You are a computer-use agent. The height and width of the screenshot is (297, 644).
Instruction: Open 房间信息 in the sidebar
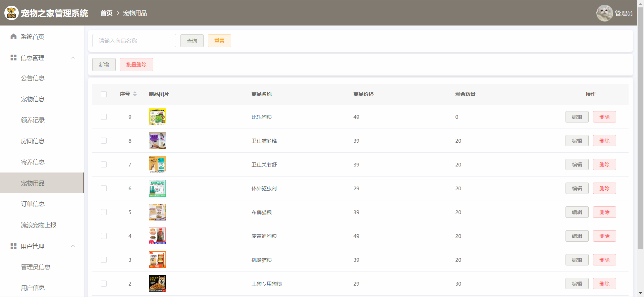click(42, 141)
